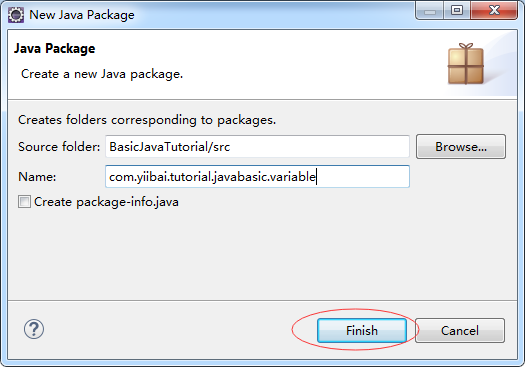Click the "BasicJavaTutorial/src" text in source field
525x367 pixels.
[170, 147]
